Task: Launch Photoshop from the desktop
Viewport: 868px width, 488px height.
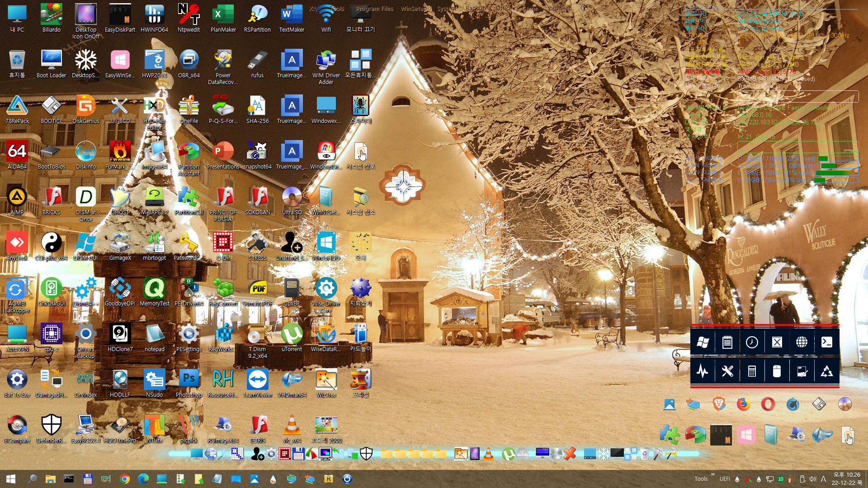Action: (189, 383)
